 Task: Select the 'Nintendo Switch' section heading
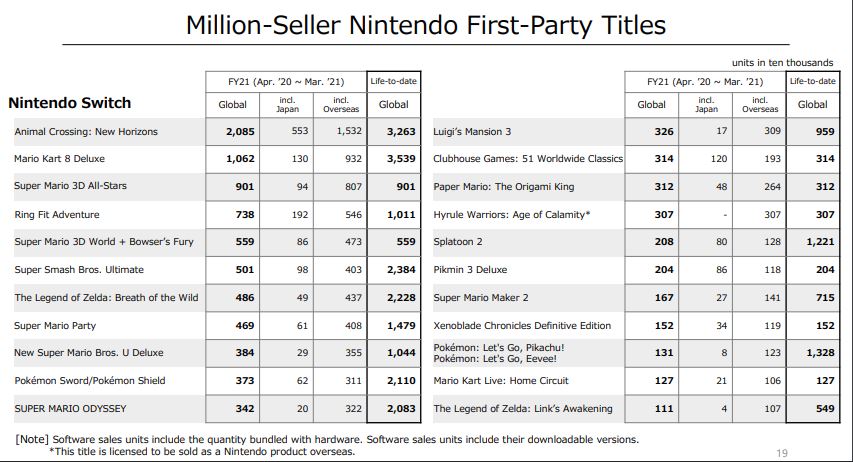coord(70,103)
